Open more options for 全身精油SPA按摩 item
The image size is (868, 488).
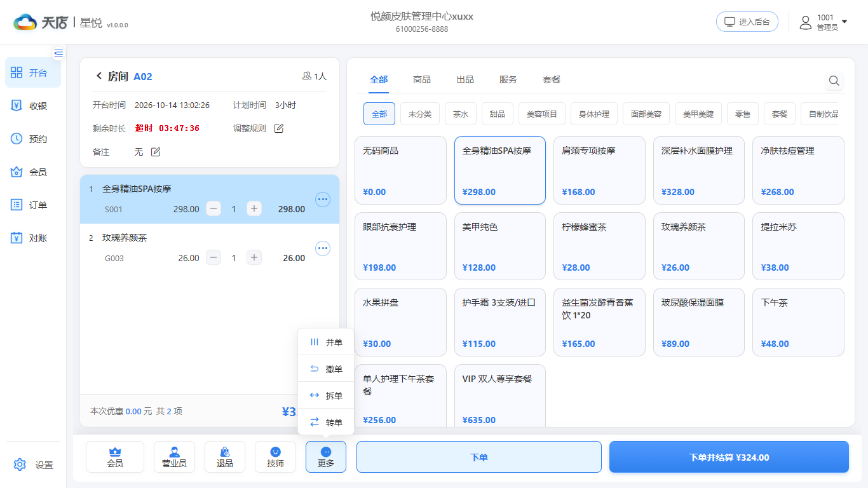(323, 200)
